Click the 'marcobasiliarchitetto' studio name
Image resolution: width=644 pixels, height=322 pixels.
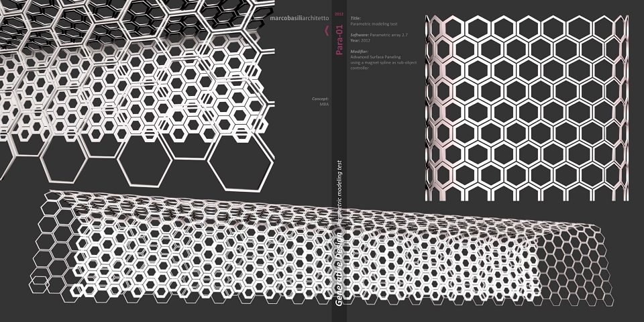coord(299,18)
